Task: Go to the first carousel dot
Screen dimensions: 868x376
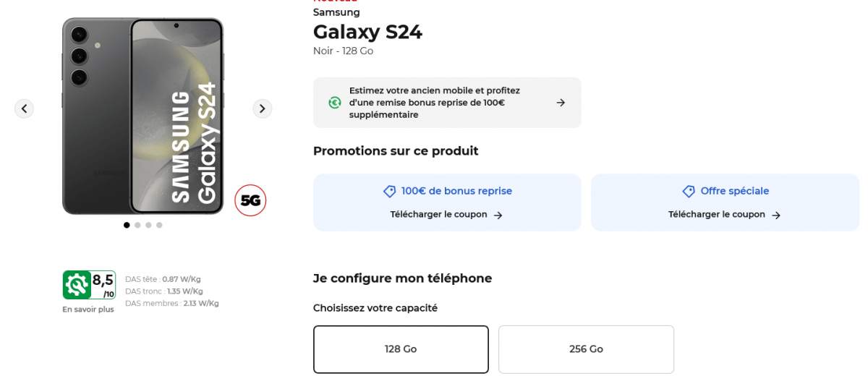Action: pos(127,225)
